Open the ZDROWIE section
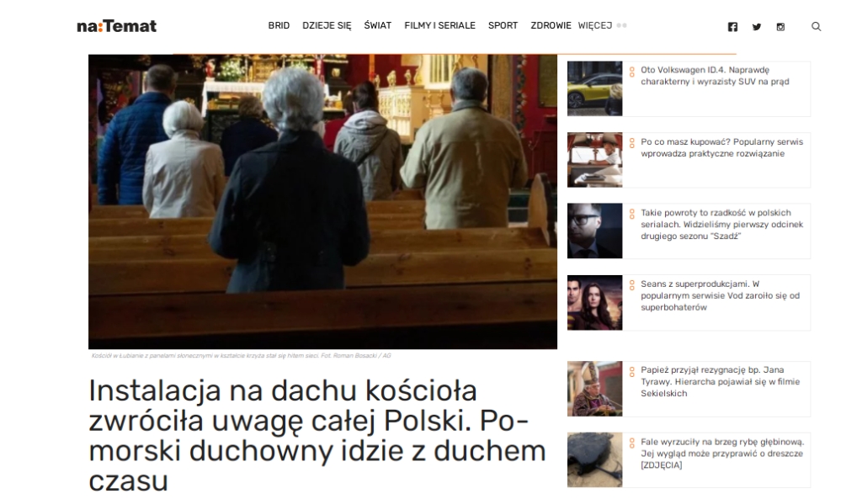The height and width of the screenshot is (504, 862). (x=551, y=25)
